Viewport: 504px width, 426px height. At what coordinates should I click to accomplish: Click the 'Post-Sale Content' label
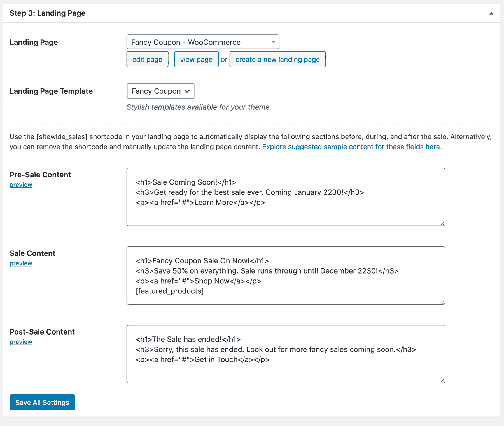[x=42, y=332]
